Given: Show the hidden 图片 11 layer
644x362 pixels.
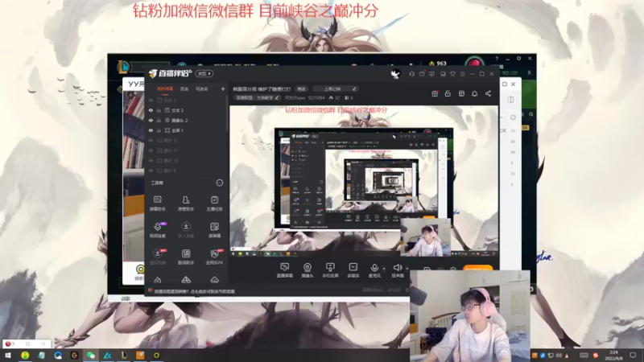Looking at the screenshot, I should click(151, 150).
